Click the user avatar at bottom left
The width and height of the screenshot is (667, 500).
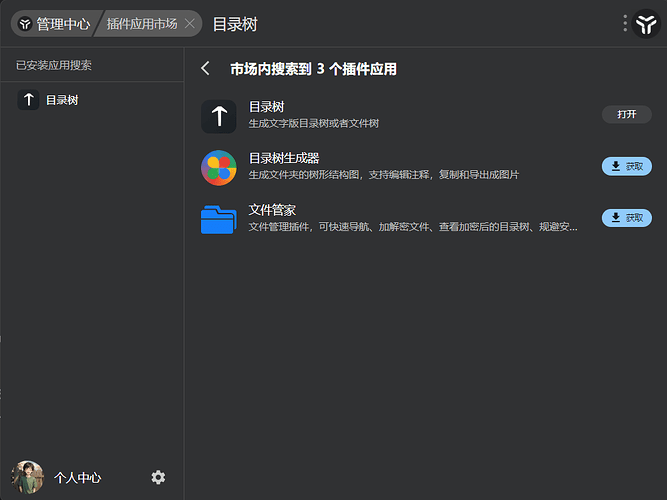[27, 477]
